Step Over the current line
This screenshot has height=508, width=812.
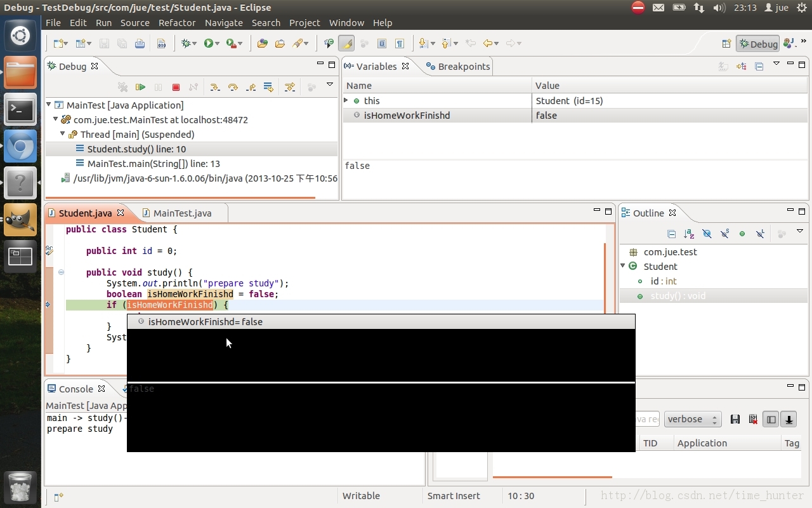233,87
